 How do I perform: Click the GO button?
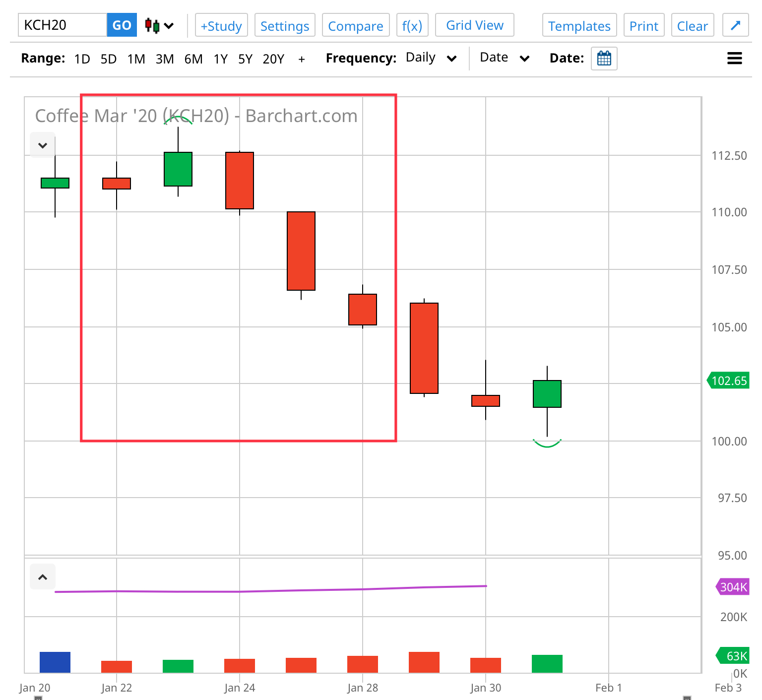click(122, 25)
